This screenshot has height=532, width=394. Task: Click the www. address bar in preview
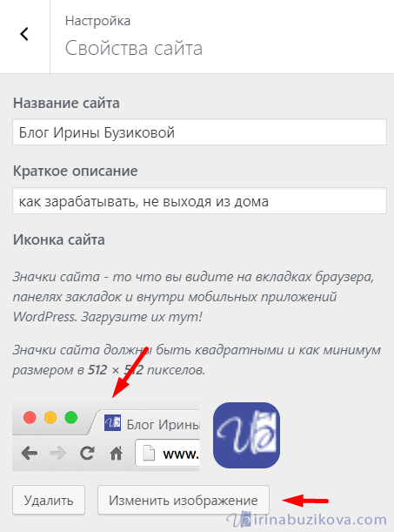[x=167, y=454]
